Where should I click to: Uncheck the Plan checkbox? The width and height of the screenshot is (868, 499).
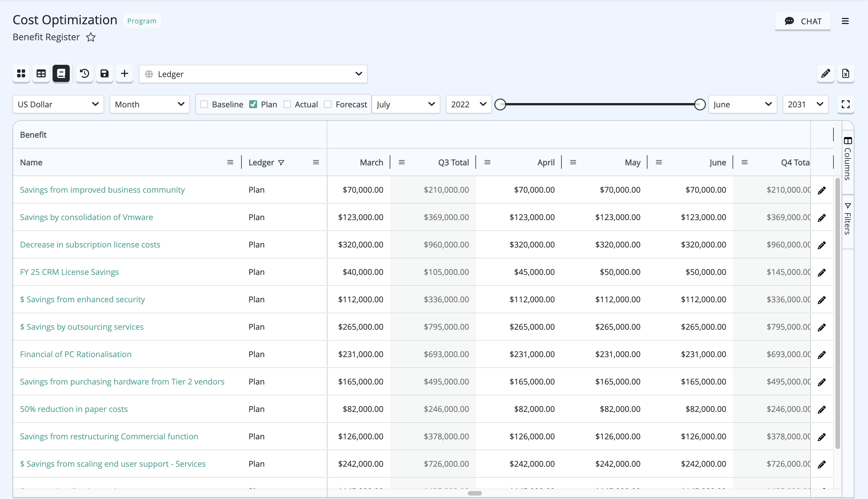pos(253,104)
